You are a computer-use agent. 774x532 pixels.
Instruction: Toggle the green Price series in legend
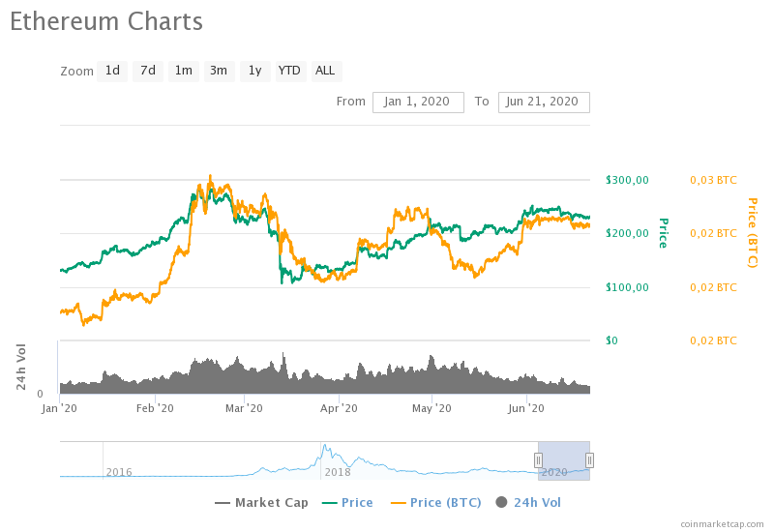coord(347,503)
